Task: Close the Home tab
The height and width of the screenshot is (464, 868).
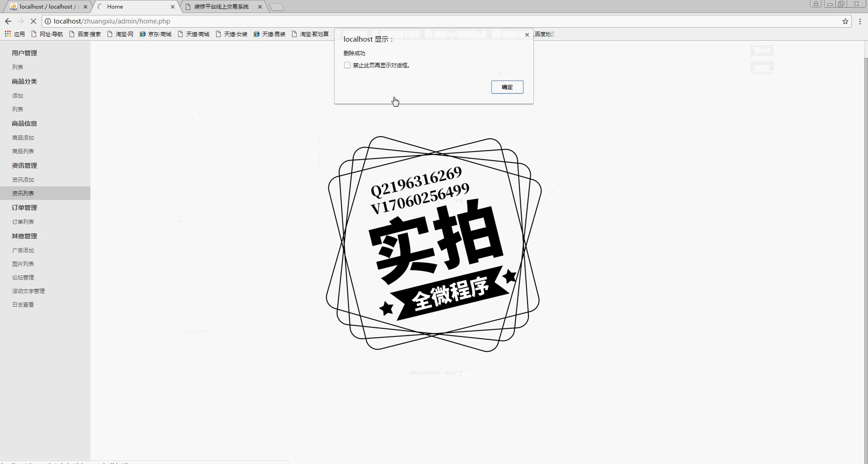Action: tap(173, 7)
